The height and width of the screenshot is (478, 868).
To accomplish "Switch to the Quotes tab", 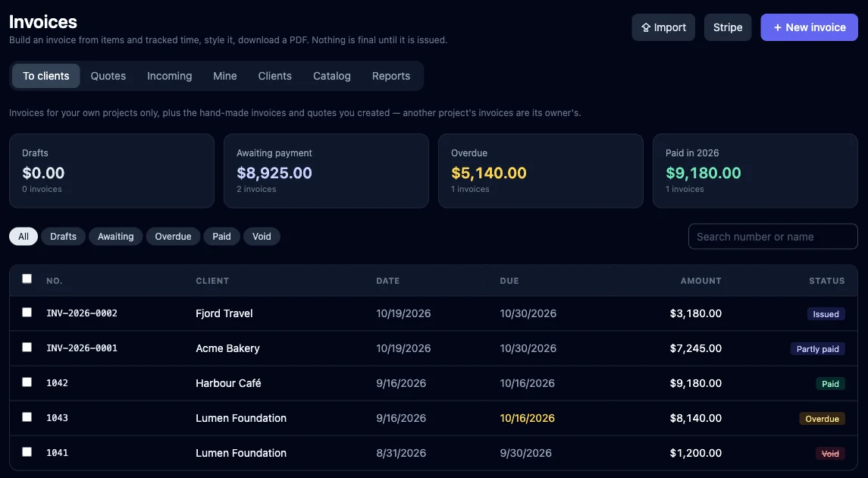I will coord(108,76).
